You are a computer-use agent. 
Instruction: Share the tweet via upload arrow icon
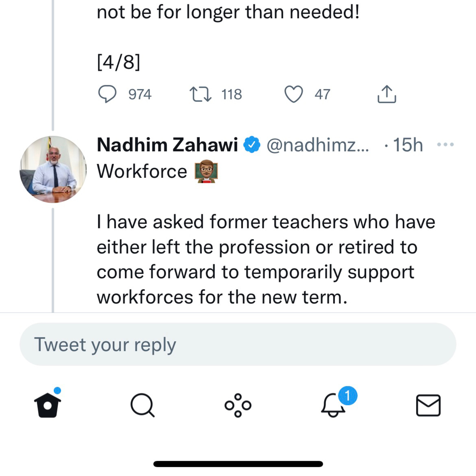[x=387, y=94]
